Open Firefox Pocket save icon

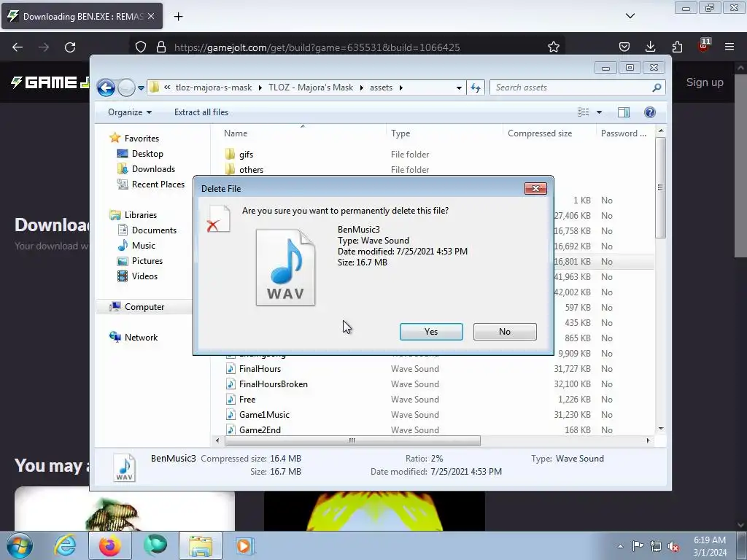point(624,47)
